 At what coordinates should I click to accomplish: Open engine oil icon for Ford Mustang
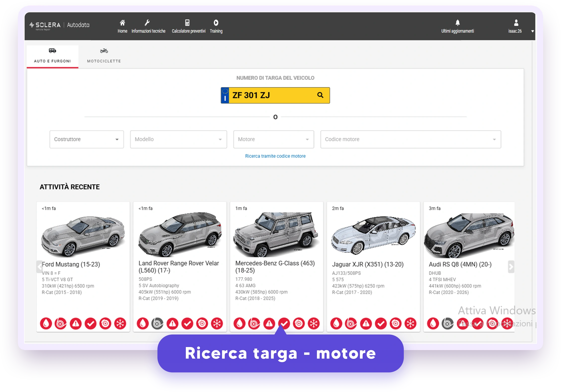(x=46, y=323)
